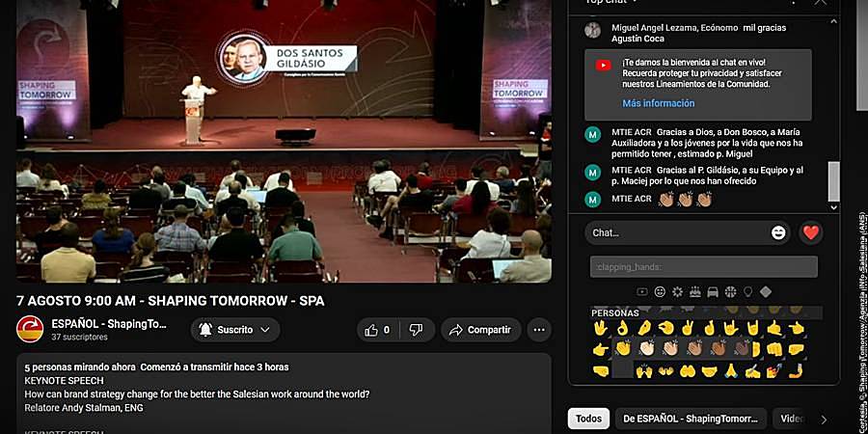Switch to the car travel emoji category
The height and width of the screenshot is (434, 868).
(713, 291)
